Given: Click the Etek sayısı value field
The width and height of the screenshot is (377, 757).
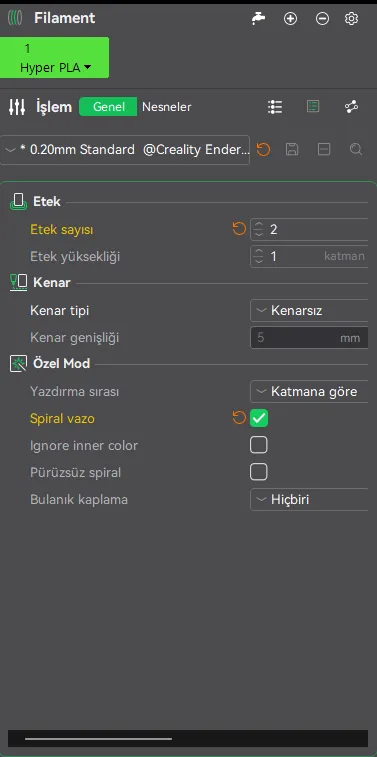Looking at the screenshot, I should point(309,229).
